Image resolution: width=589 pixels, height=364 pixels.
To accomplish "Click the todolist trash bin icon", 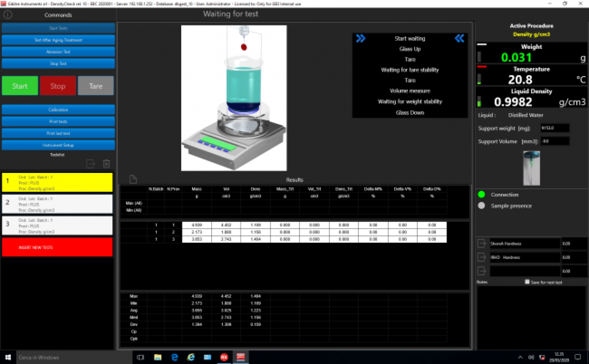I will 106,164.
